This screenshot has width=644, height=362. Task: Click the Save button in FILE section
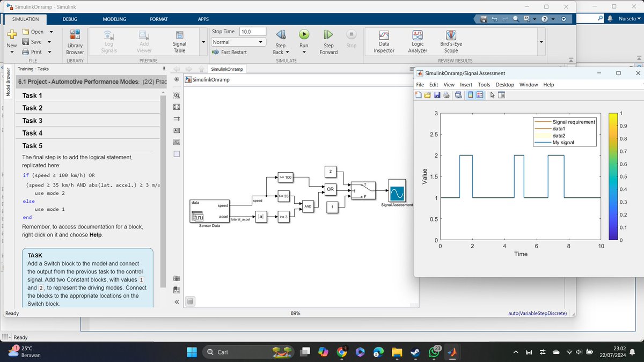click(x=32, y=42)
